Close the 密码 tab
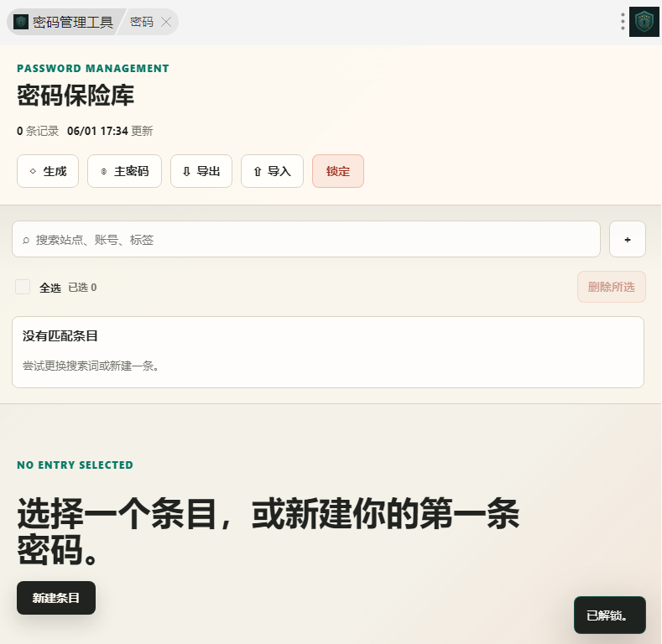The height and width of the screenshot is (644, 662). coord(166,22)
